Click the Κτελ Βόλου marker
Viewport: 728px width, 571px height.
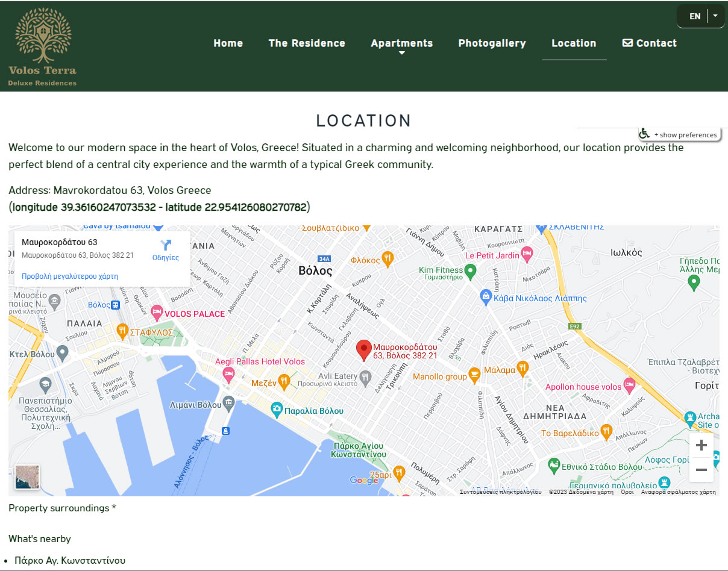coord(62,353)
